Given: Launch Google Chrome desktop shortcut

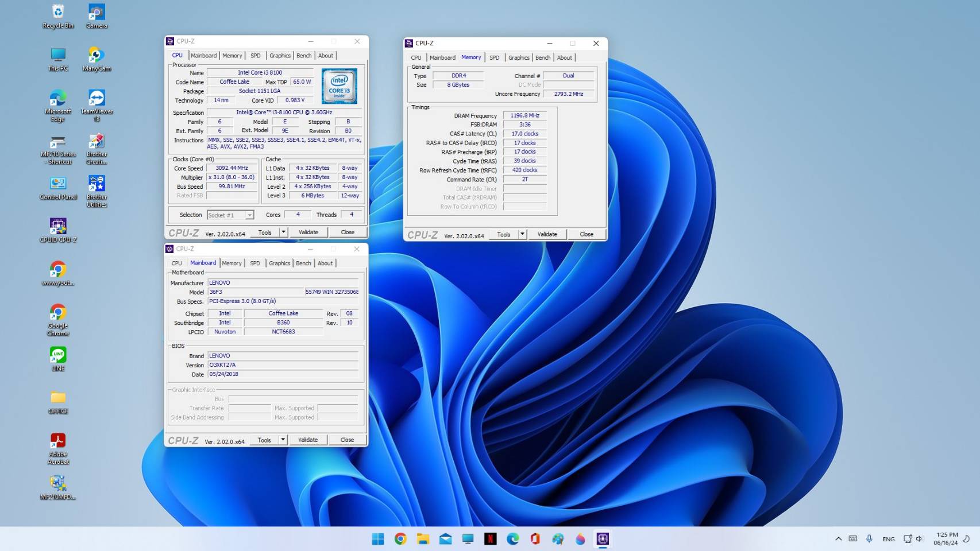Looking at the screenshot, I should pos(58,320).
